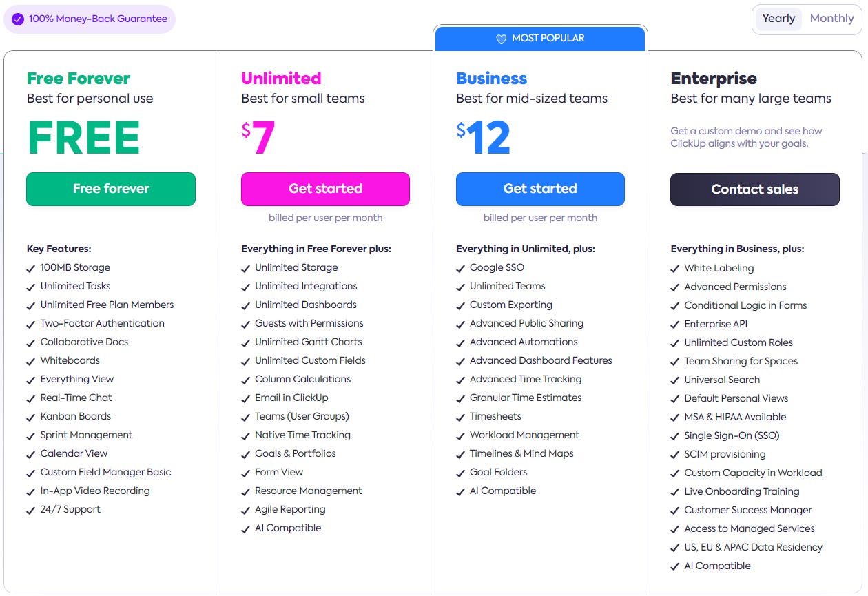Select the Free Forever plan heading
This screenshot has width=868, height=596.
pos(77,78)
